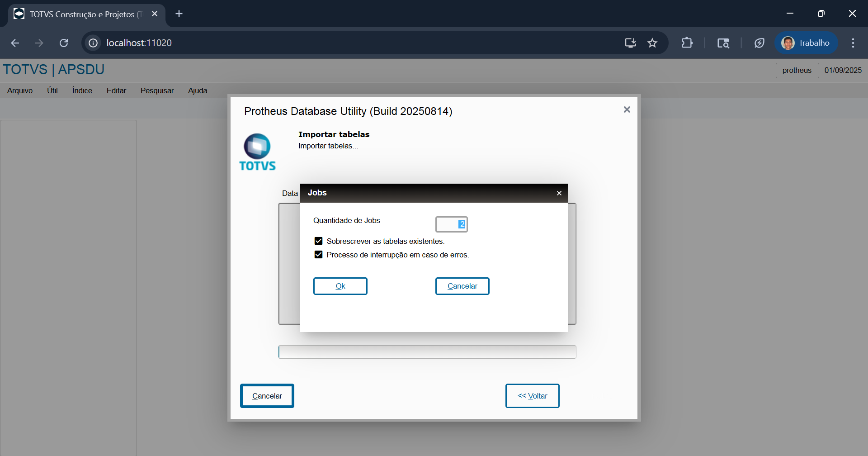
Task: Click the browser forward arrow
Action: click(39, 43)
